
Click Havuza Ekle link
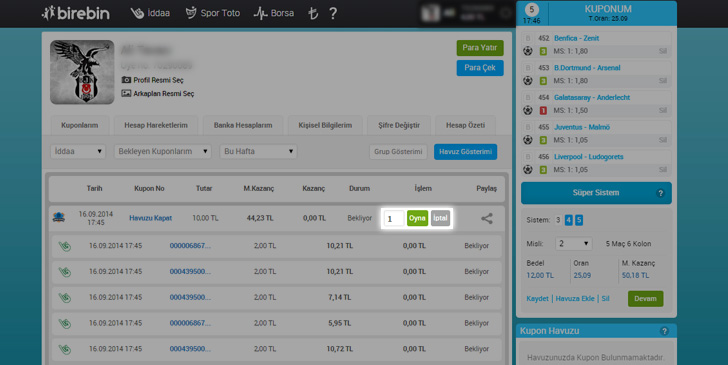tap(575, 299)
